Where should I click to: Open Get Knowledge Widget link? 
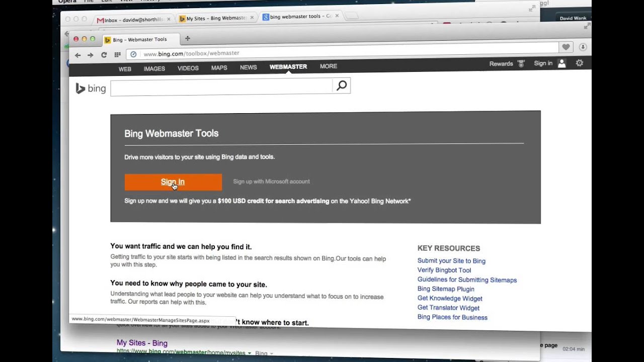tap(450, 299)
